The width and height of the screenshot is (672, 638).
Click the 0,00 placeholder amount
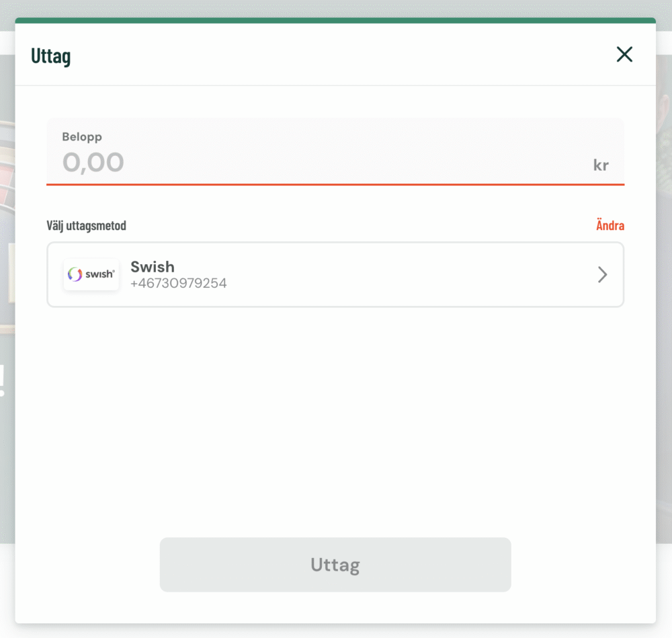[93, 162]
